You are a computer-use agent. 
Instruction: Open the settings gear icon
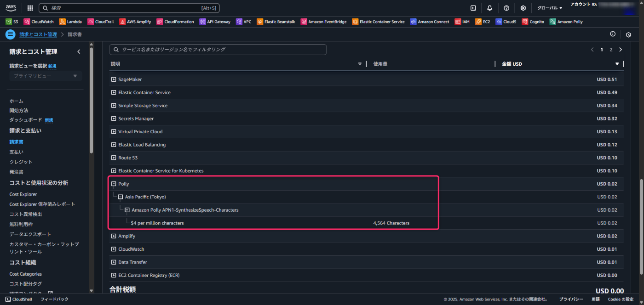point(523,8)
